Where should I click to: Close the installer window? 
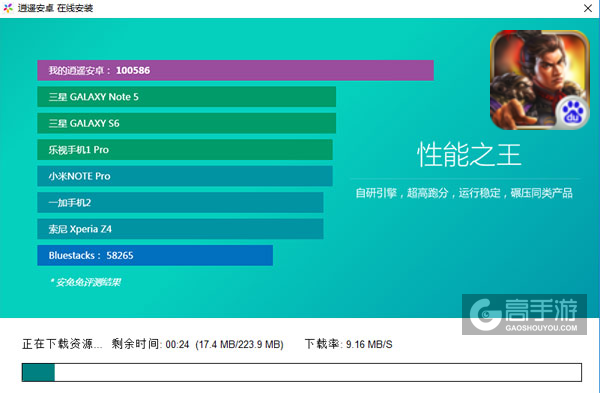click(x=588, y=8)
